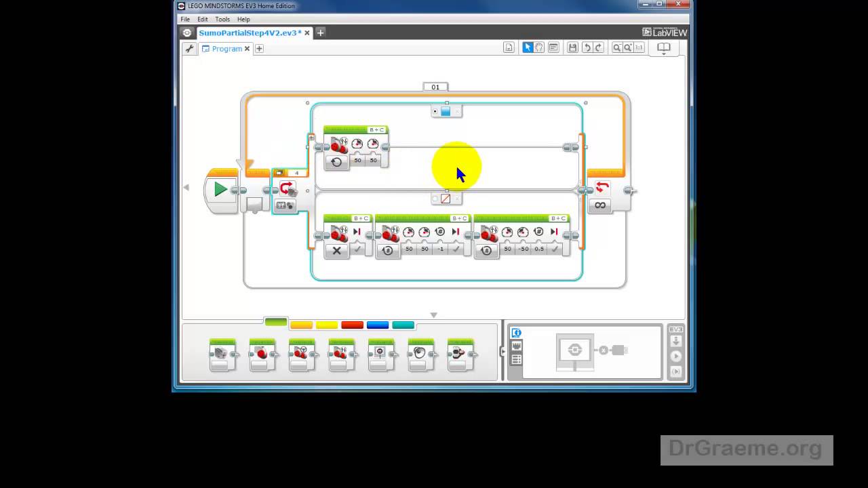Select the pointer Select tool

click(527, 47)
